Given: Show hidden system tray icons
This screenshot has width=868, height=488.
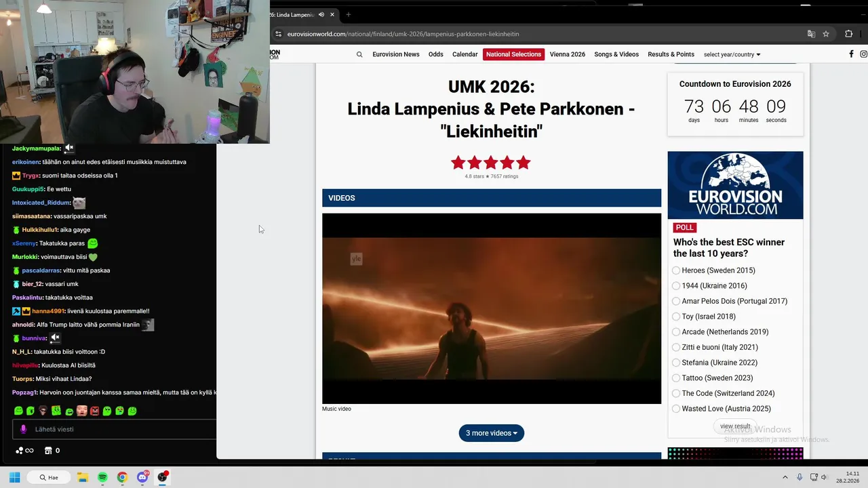Looking at the screenshot, I should (785, 477).
